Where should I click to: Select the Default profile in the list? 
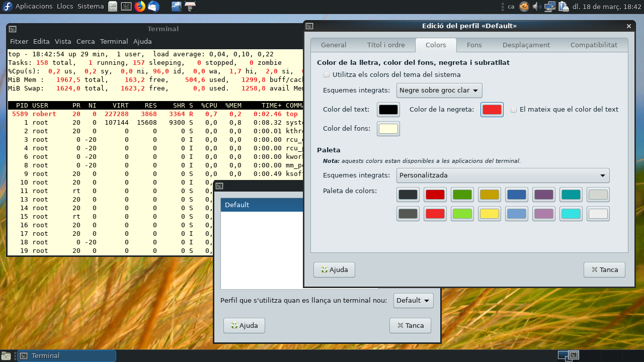point(262,205)
